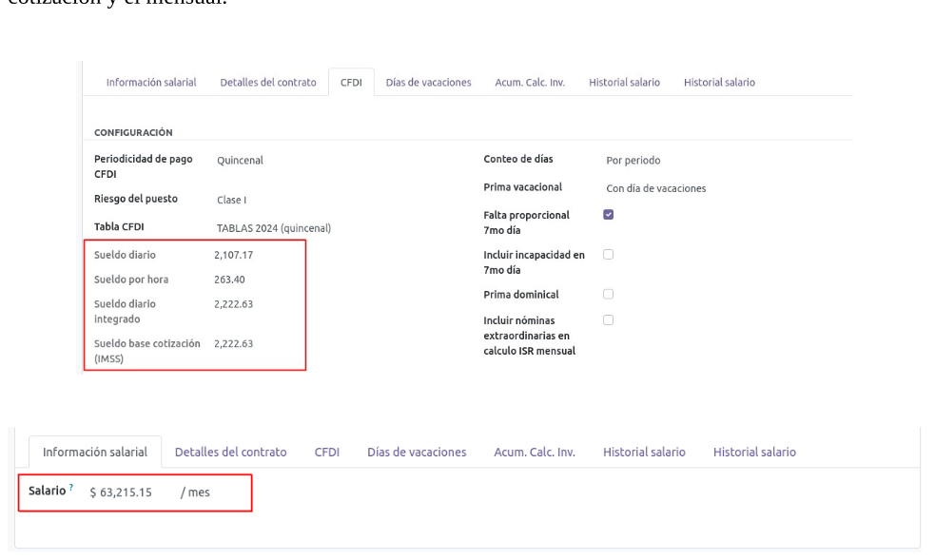Tick the Prima dominical checkbox
This screenshot has height=560, width=935.
[609, 294]
